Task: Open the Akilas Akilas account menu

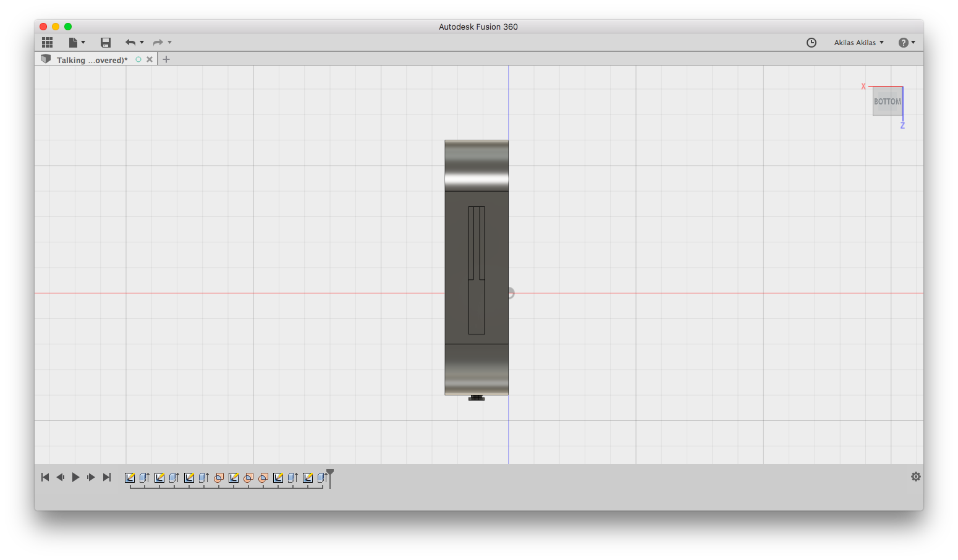Action: (859, 43)
